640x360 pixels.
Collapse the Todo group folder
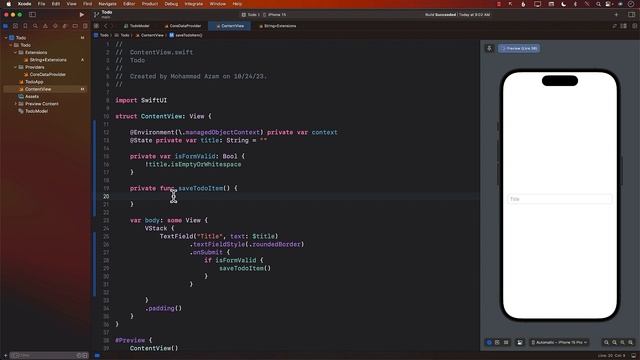11,45
